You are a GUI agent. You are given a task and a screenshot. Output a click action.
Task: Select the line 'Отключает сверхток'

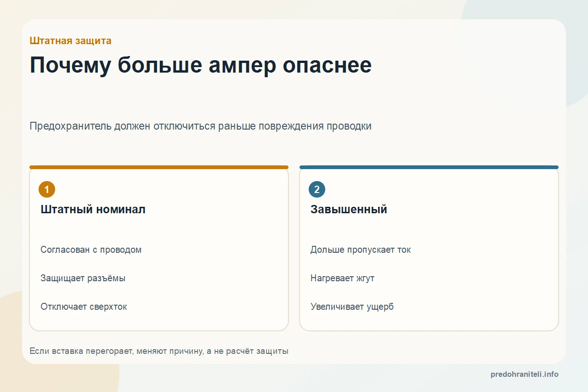(84, 307)
